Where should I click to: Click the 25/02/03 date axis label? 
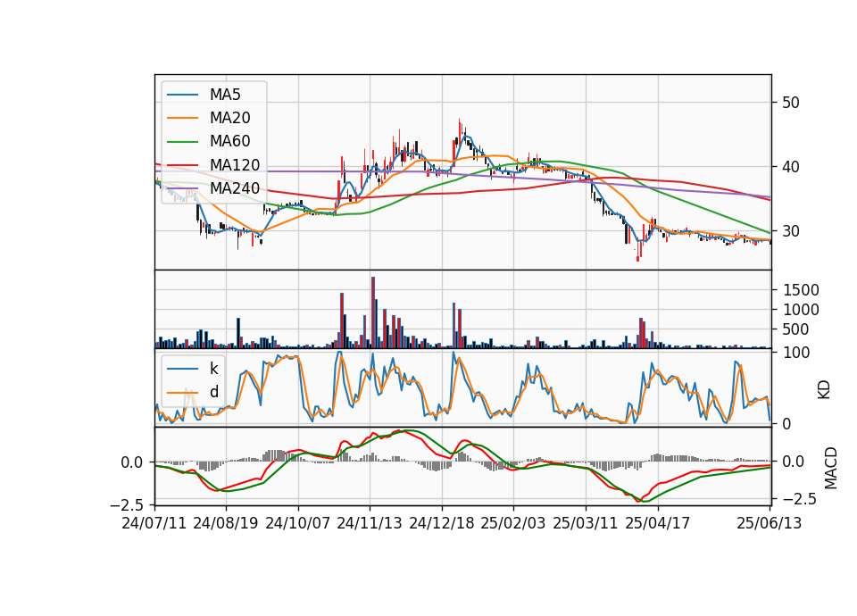tap(513, 523)
